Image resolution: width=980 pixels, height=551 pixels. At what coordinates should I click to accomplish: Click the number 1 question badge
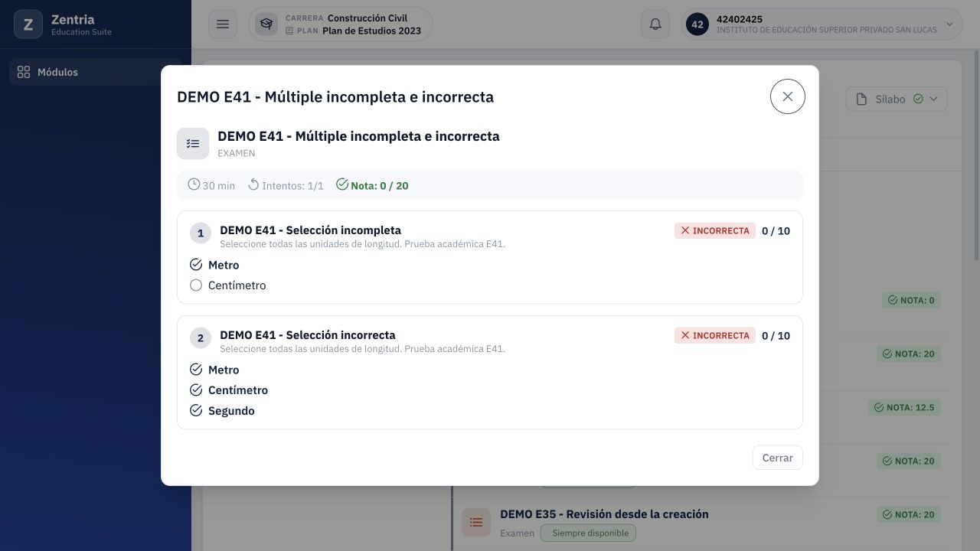(201, 233)
